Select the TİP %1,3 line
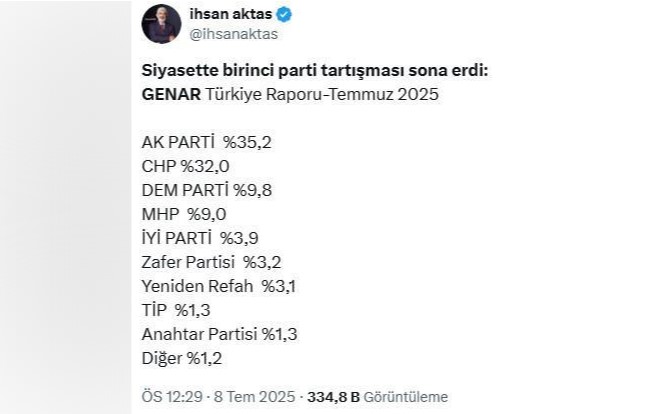Viewport: 661px width, 414px height. click(176, 310)
